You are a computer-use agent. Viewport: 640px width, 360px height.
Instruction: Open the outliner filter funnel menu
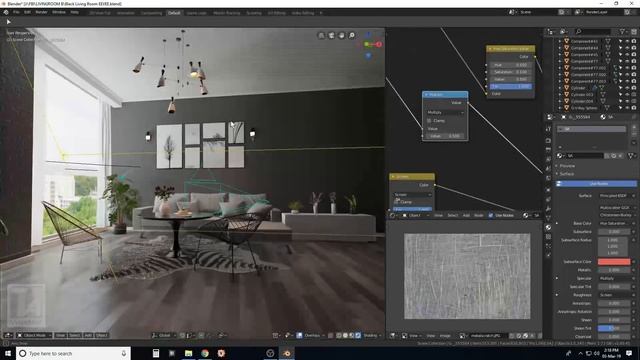point(623,31)
